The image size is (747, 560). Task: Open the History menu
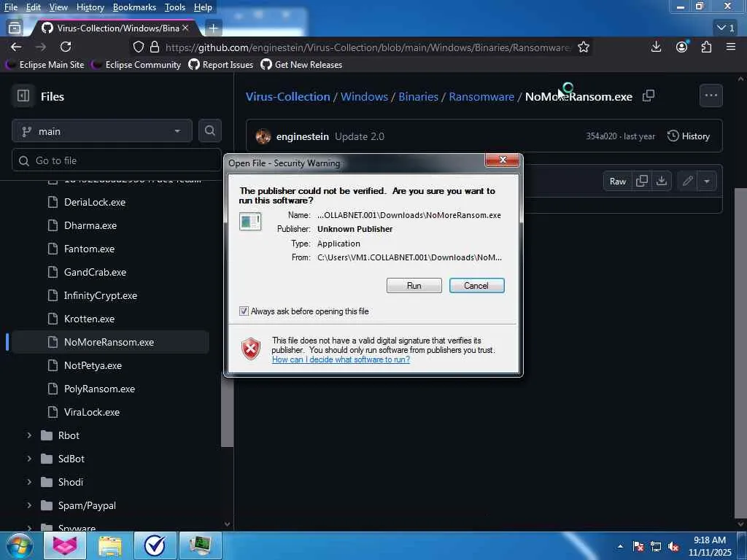point(90,7)
